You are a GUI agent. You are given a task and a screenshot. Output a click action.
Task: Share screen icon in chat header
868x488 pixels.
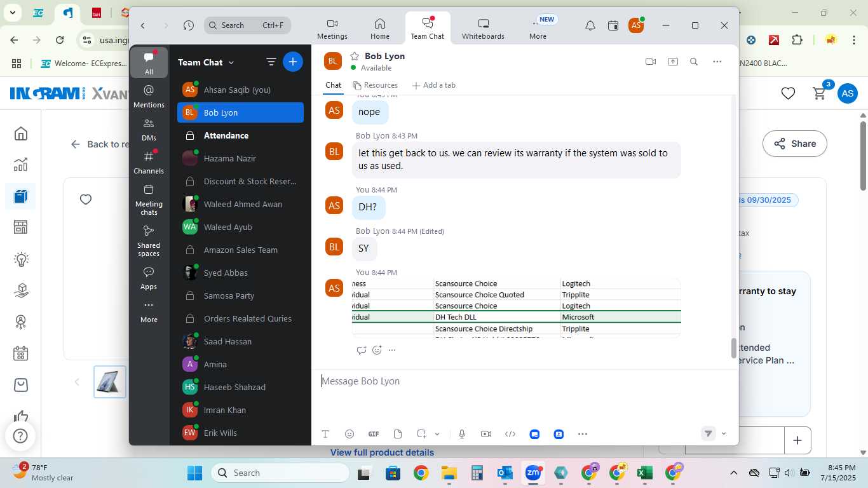point(673,62)
